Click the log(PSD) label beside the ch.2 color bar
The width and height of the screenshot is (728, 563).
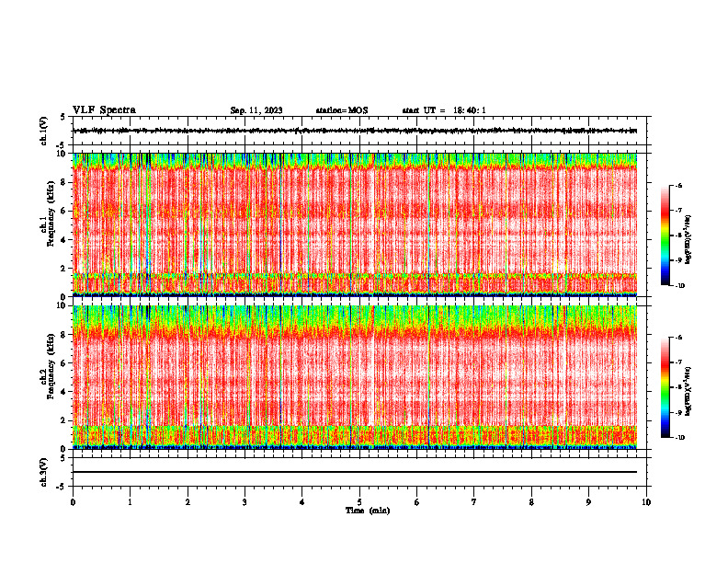688,391
